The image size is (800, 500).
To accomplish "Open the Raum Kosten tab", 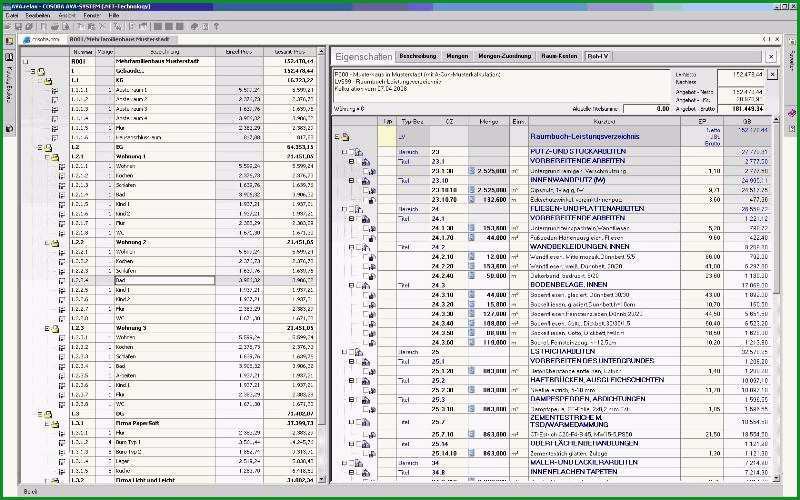I will point(559,56).
